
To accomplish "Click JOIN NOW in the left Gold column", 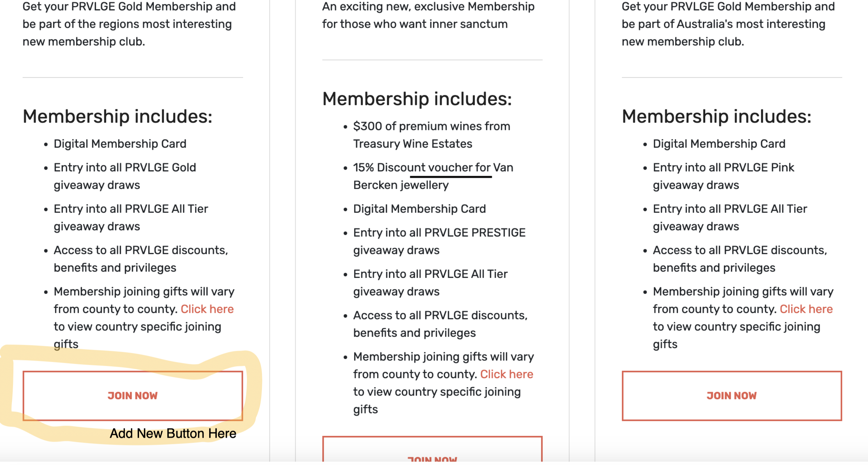I will [x=132, y=396].
